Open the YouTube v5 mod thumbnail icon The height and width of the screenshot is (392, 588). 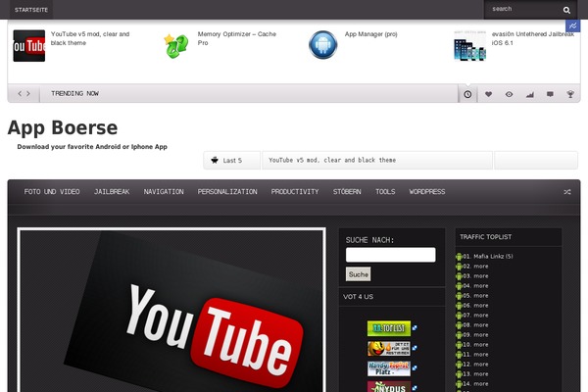[x=28, y=46]
